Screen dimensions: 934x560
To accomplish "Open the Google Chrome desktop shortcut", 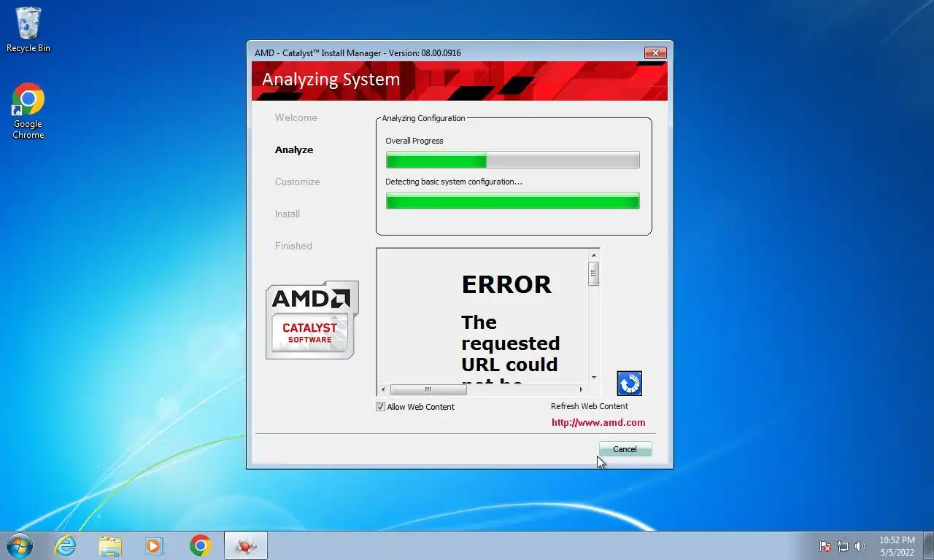I will pos(28,111).
